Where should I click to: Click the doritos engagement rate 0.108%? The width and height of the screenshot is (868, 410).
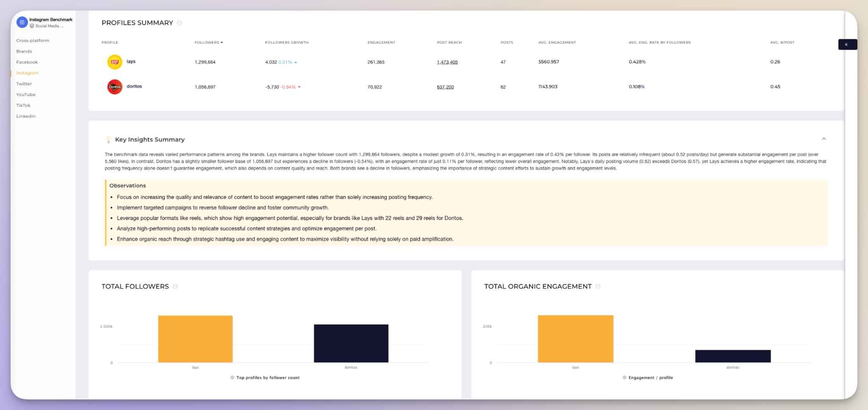[x=637, y=87]
